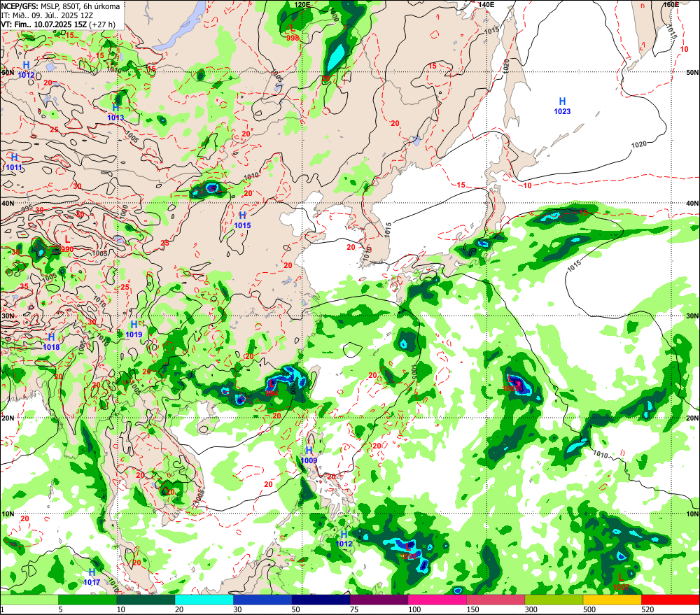
Task: Click the 160E longitude label
Action: tap(671, 4)
